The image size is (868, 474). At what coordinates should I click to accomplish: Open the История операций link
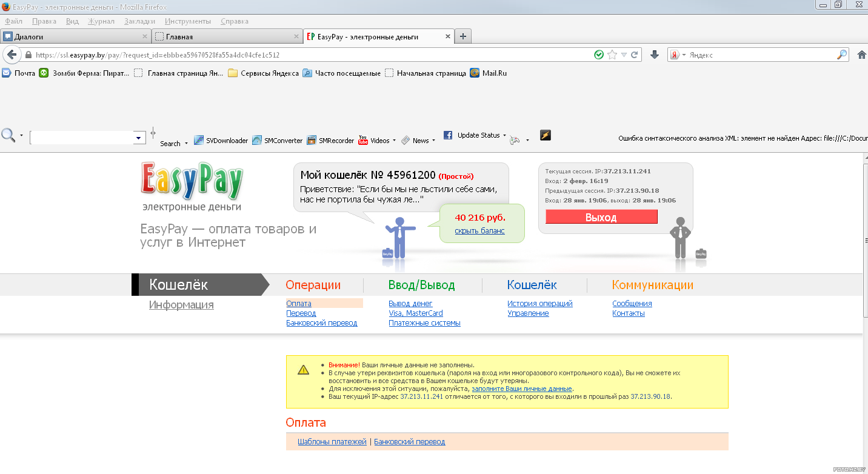540,304
